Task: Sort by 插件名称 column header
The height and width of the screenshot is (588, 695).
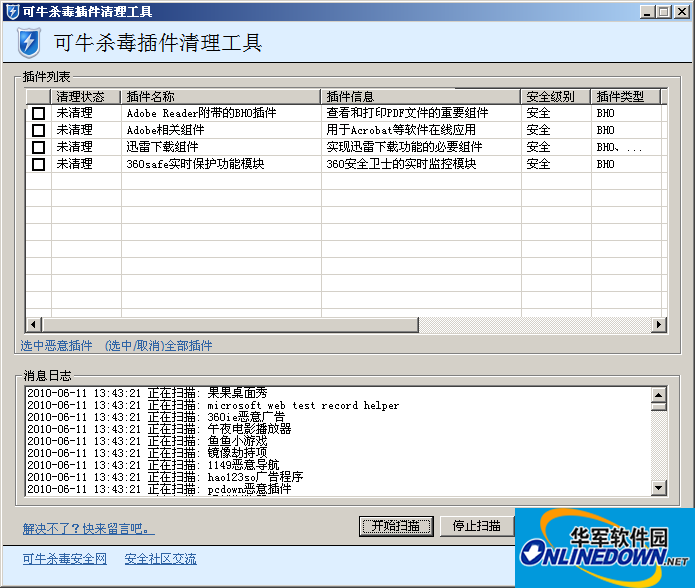Action: [221, 97]
